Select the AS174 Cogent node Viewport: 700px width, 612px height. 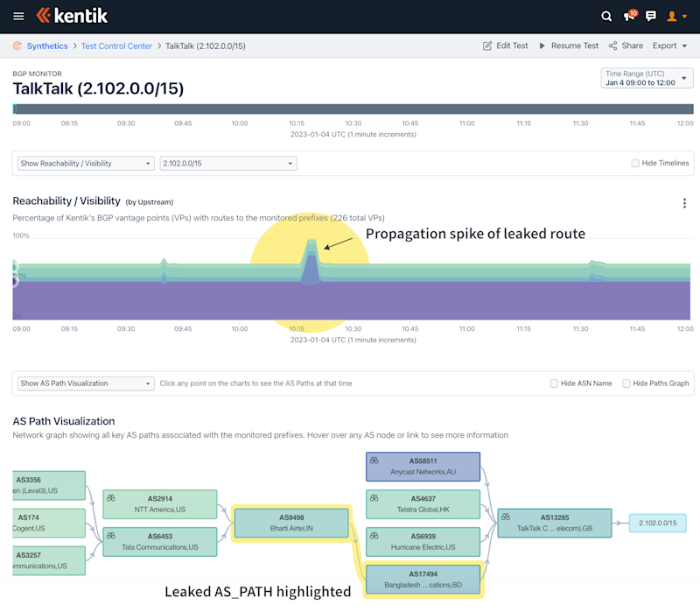click(x=49, y=523)
